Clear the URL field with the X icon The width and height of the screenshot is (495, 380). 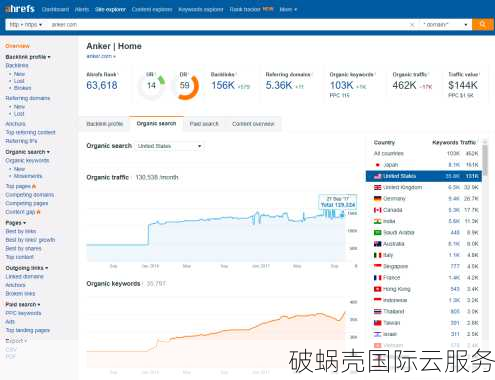[412, 25]
